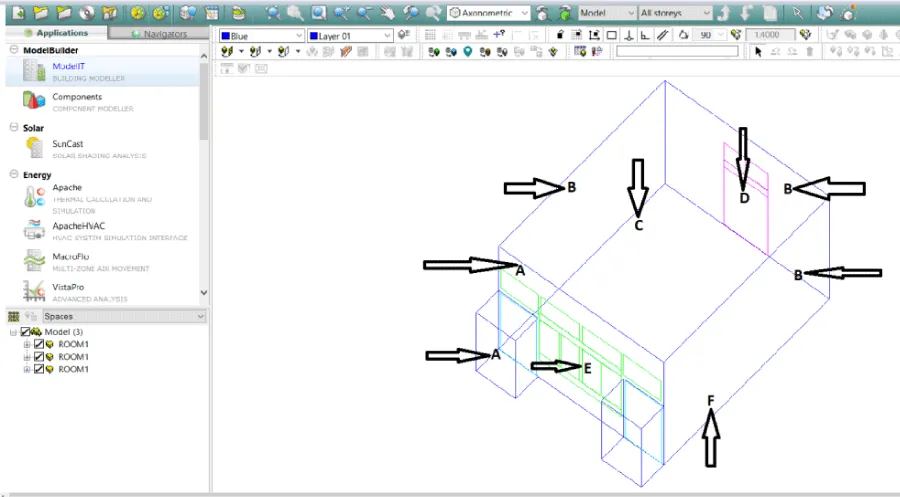The image size is (900, 497).
Task: Collapse the ModelBuilder section
Action: pos(13,49)
